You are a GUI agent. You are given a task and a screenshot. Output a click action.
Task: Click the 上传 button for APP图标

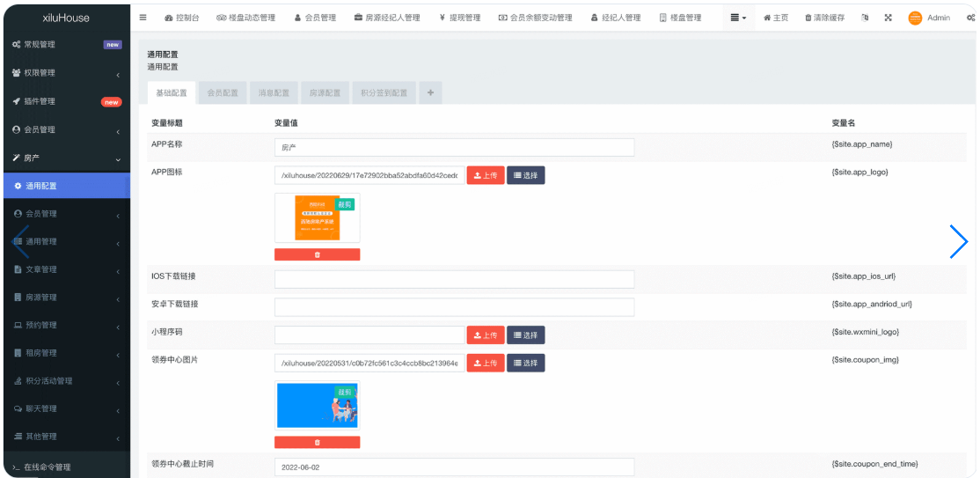(485, 175)
